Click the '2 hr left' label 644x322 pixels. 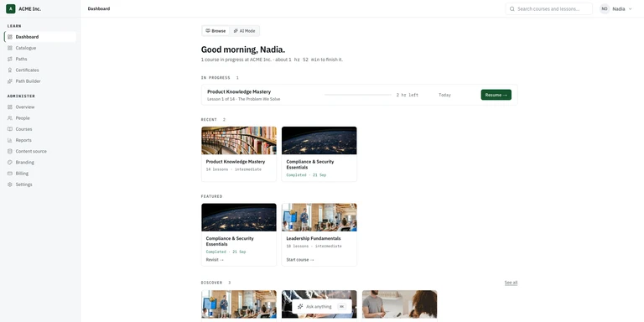(x=407, y=96)
